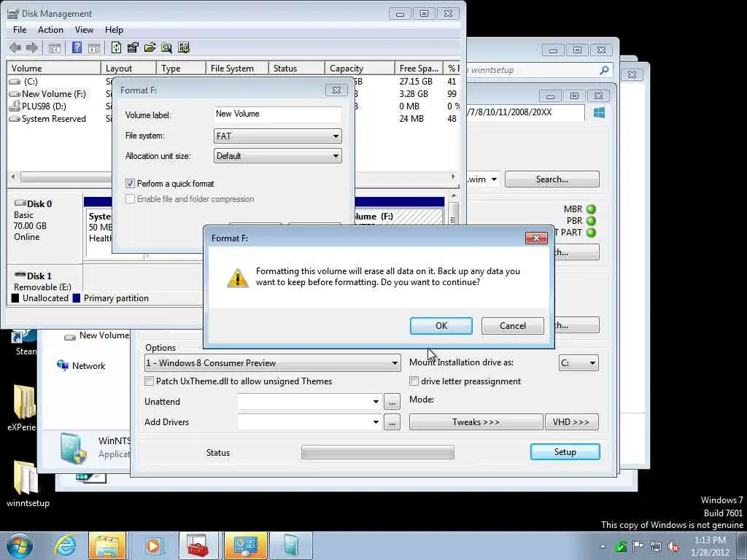
Task: Uncheck Perform a quick format
Action: (x=130, y=183)
